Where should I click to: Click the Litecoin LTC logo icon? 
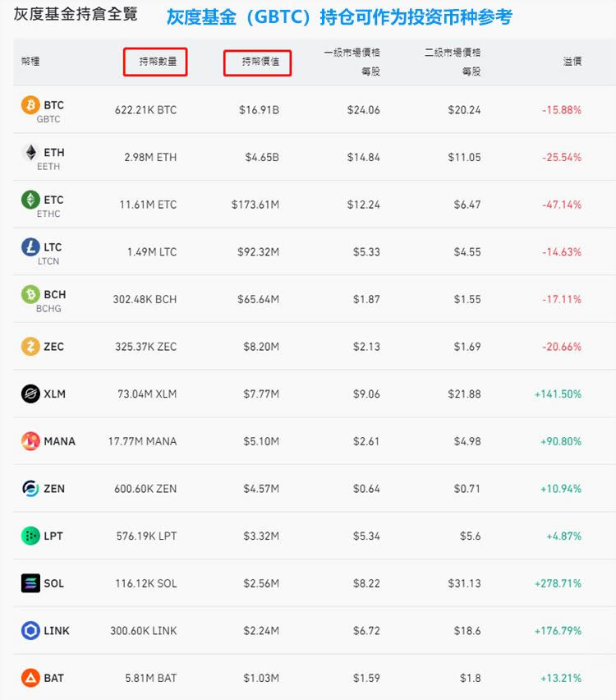pos(30,247)
